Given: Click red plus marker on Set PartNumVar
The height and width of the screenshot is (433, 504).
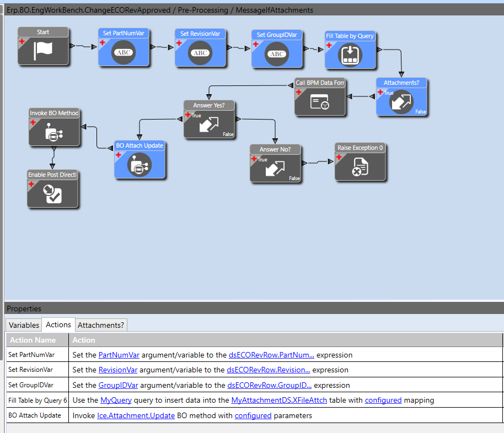Looking at the screenshot, I should 102,42.
